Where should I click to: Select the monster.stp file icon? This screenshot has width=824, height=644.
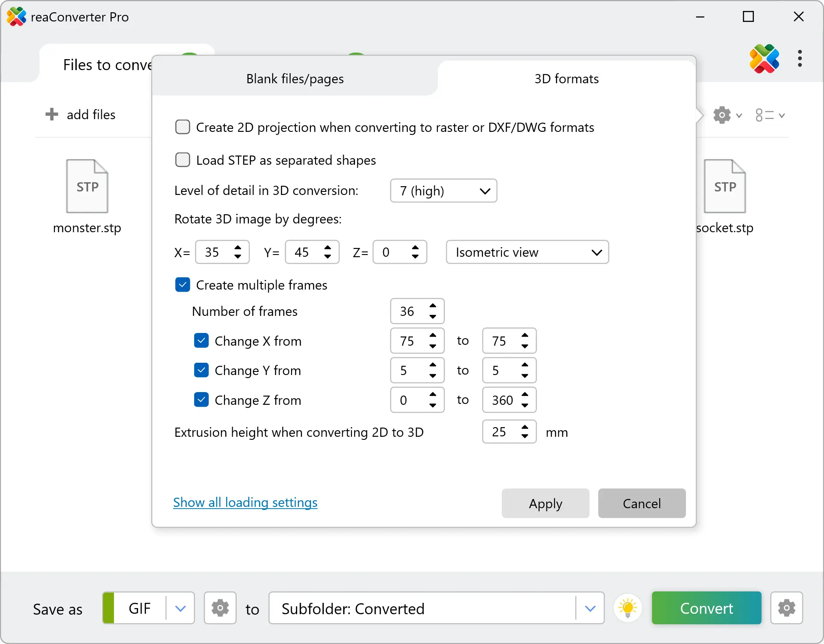87,186
